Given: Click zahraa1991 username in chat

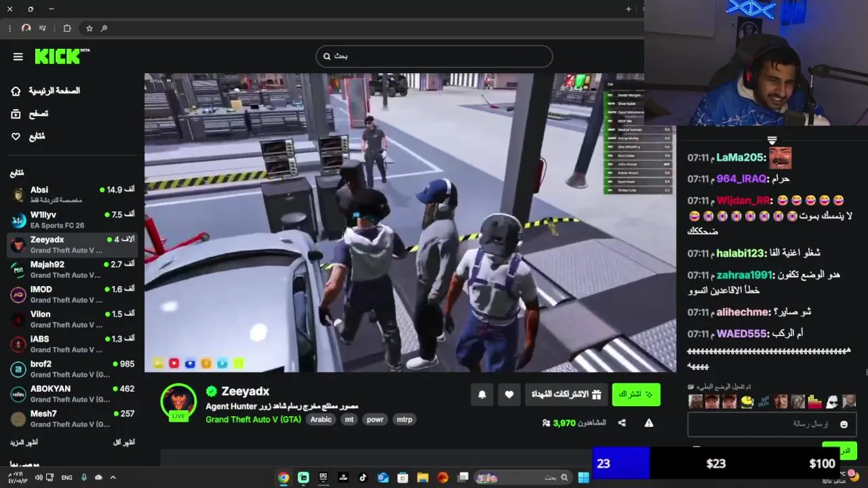Looking at the screenshot, I should 745,274.
